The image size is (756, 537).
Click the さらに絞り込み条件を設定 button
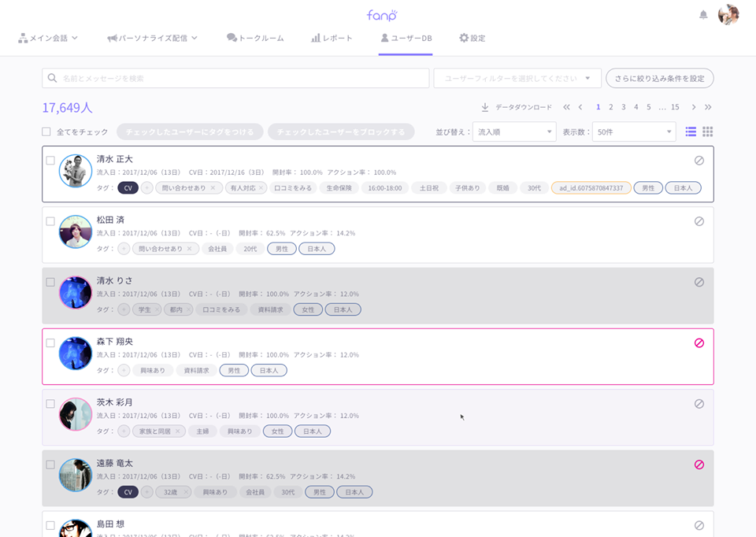[x=659, y=79]
